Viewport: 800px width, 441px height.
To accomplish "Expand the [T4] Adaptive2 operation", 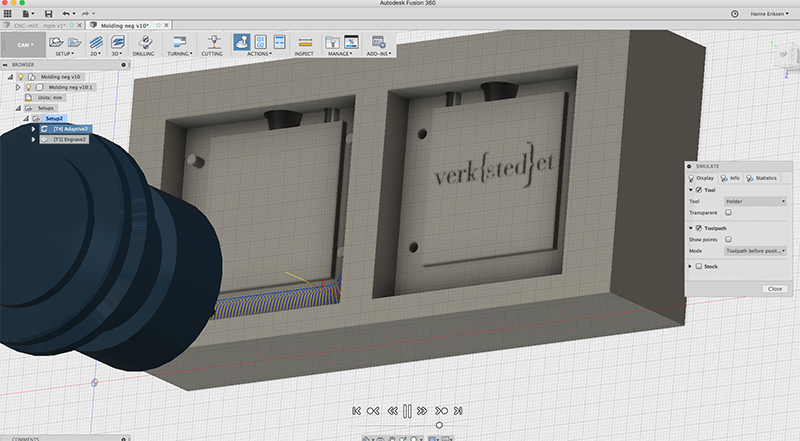I will point(34,129).
